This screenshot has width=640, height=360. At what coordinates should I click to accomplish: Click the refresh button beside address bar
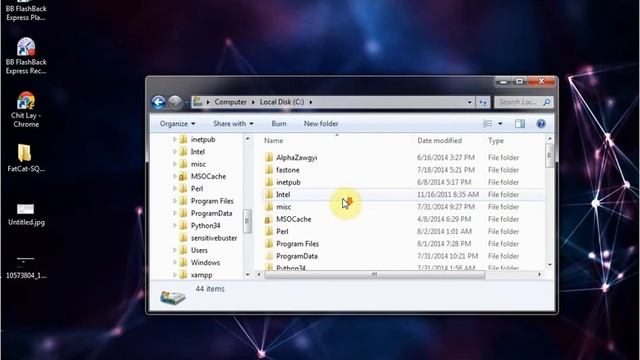[x=483, y=102]
